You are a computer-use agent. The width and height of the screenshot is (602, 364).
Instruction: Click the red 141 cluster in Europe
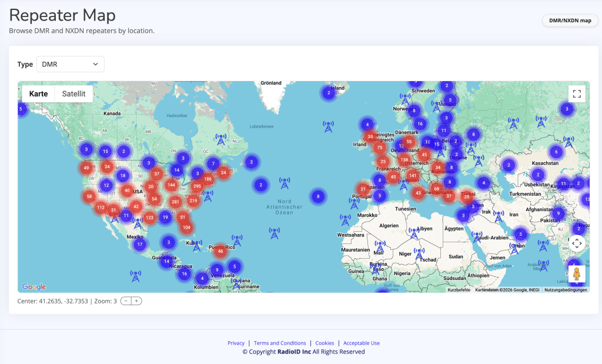(413, 175)
